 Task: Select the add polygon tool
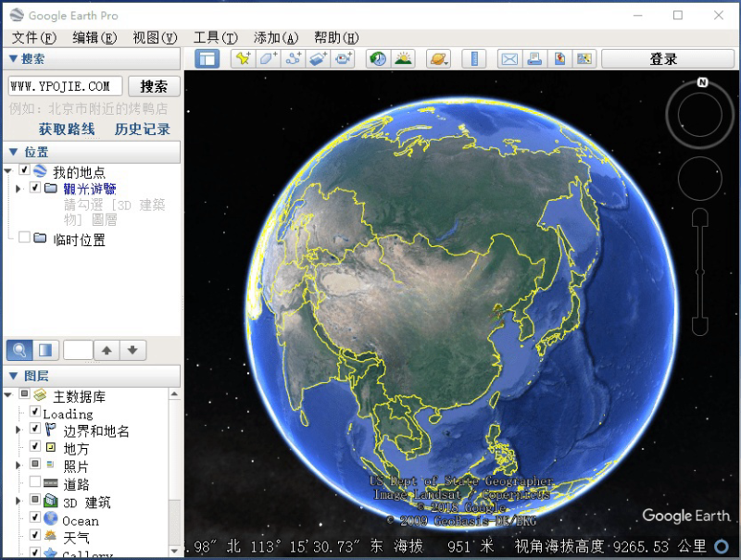click(x=269, y=59)
